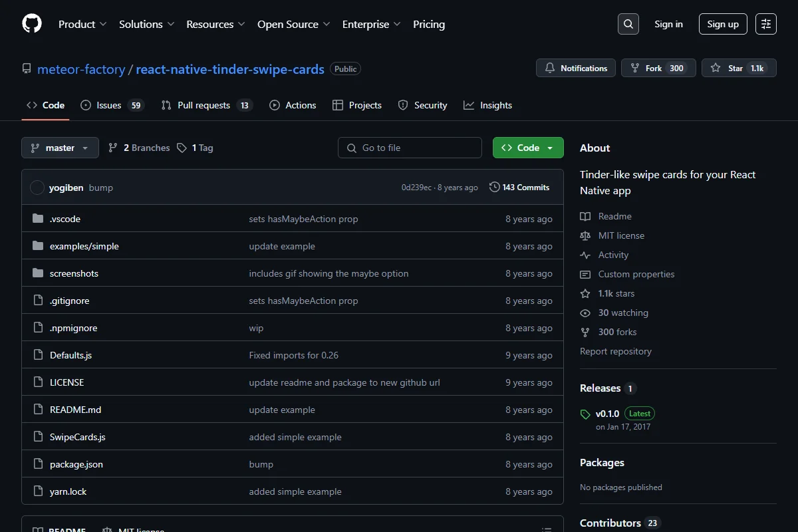
Task: Click the Tag icon beside 1 Tag
Action: (x=182, y=148)
